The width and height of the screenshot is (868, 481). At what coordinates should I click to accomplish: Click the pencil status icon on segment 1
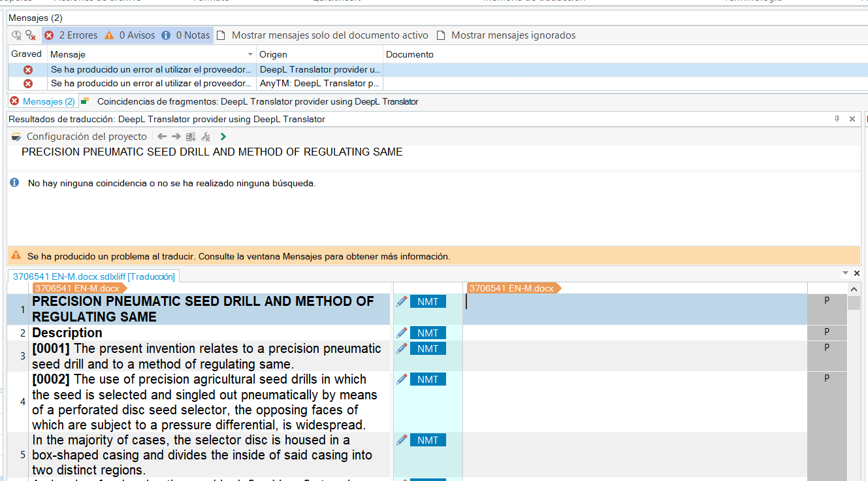point(402,301)
